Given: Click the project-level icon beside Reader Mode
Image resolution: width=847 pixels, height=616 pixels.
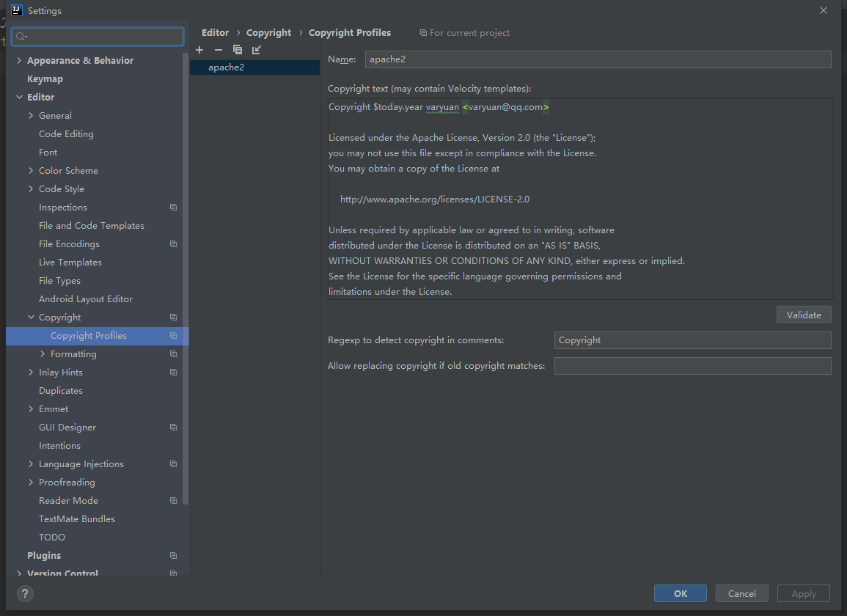Looking at the screenshot, I should coord(173,501).
